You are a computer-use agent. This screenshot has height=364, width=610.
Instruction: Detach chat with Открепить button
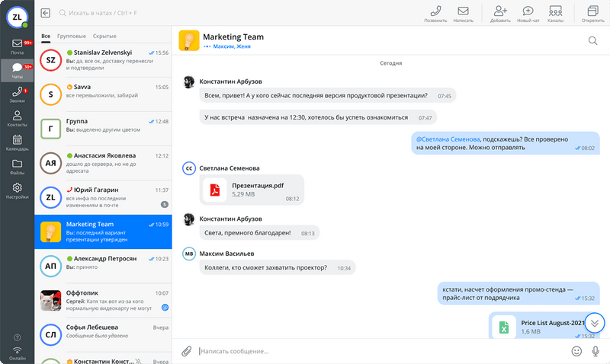coord(592,14)
